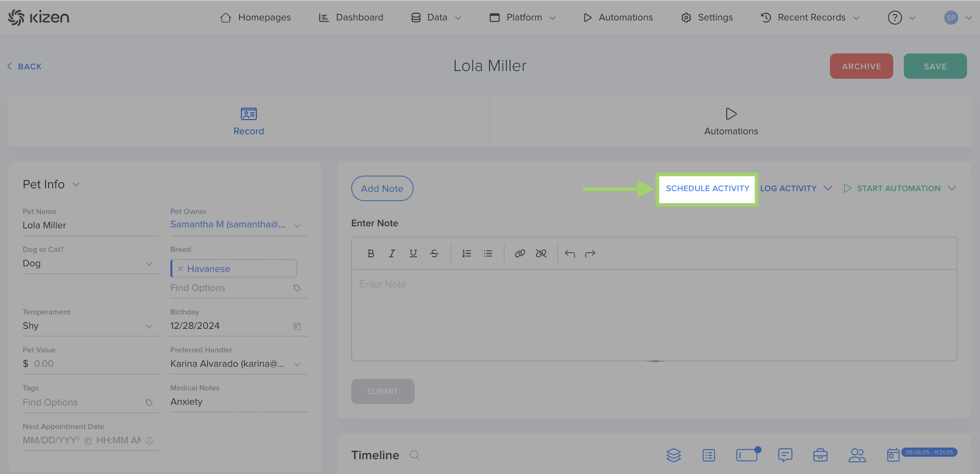Toggle bold formatting in note editor
Viewport: 980px width, 474px height.
(x=371, y=253)
